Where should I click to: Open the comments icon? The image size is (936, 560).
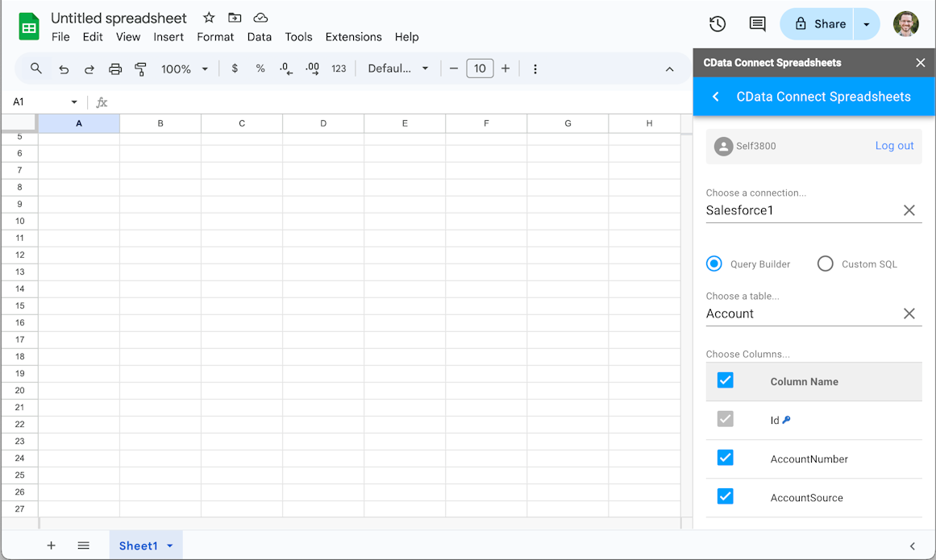click(x=757, y=24)
